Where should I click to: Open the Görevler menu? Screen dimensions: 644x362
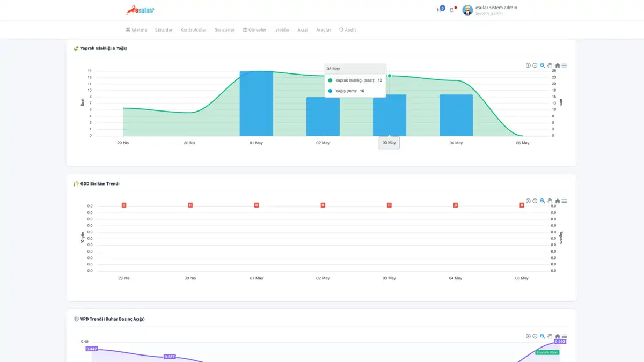(254, 30)
